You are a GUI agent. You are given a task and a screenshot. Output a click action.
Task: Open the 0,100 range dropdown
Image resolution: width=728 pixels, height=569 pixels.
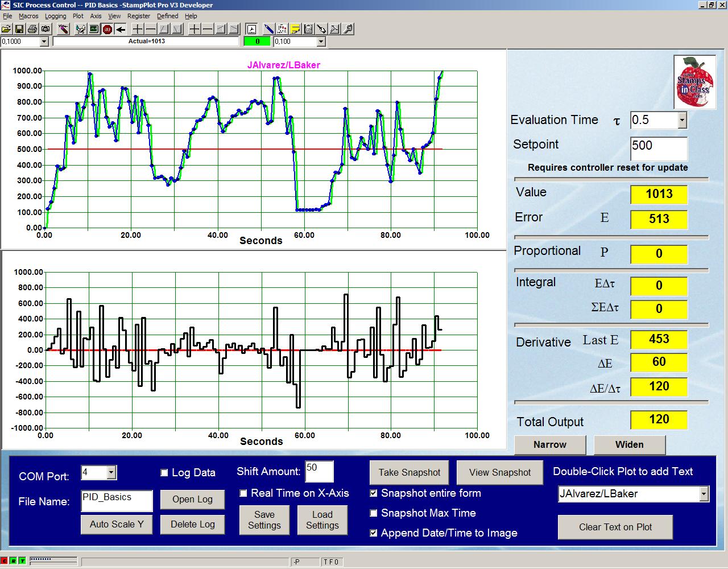point(321,42)
